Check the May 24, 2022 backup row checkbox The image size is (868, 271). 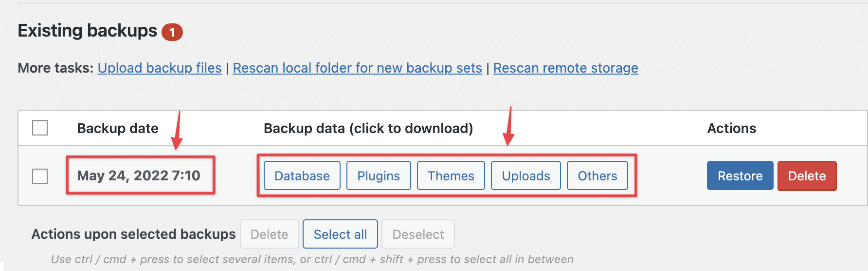click(x=40, y=176)
